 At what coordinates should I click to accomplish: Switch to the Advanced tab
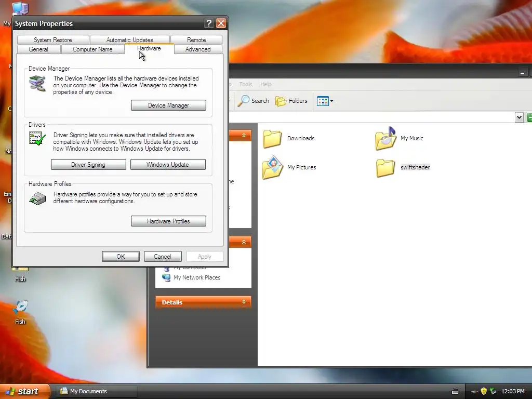tap(198, 49)
